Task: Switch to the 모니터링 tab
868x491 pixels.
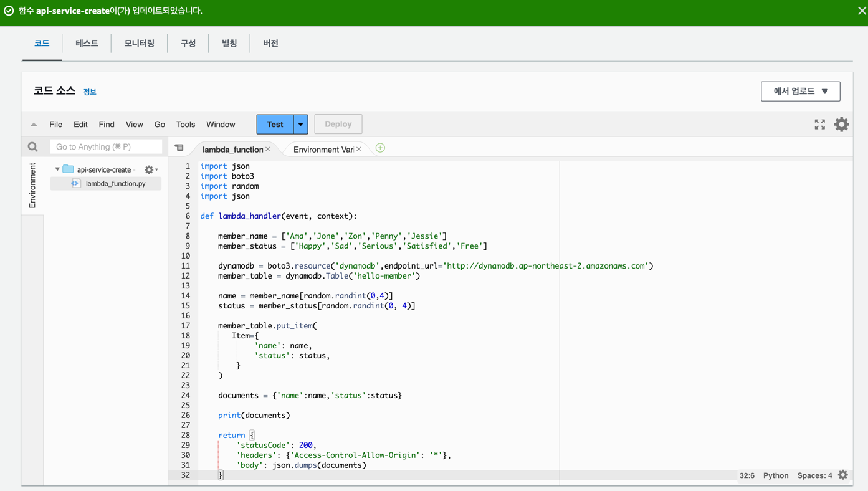Action: 139,43
